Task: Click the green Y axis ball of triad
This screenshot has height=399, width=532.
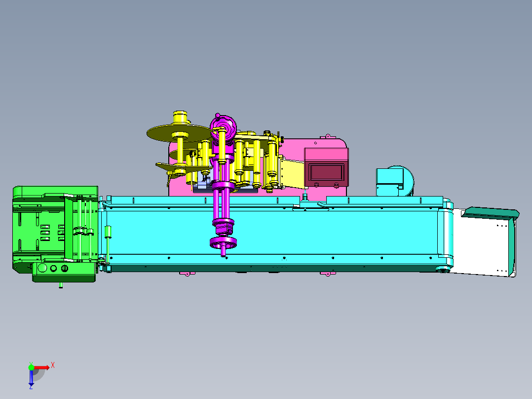Action: click(31, 367)
